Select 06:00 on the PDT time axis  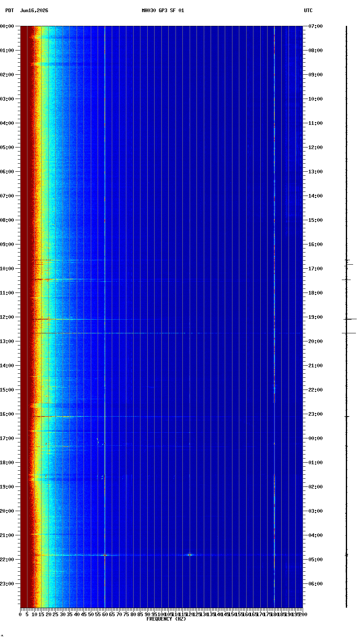tap(7, 172)
